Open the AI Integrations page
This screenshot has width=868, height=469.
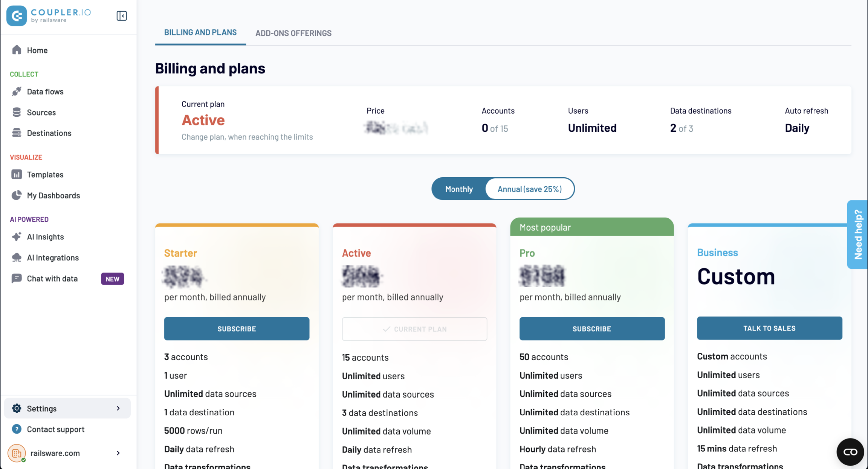point(53,257)
